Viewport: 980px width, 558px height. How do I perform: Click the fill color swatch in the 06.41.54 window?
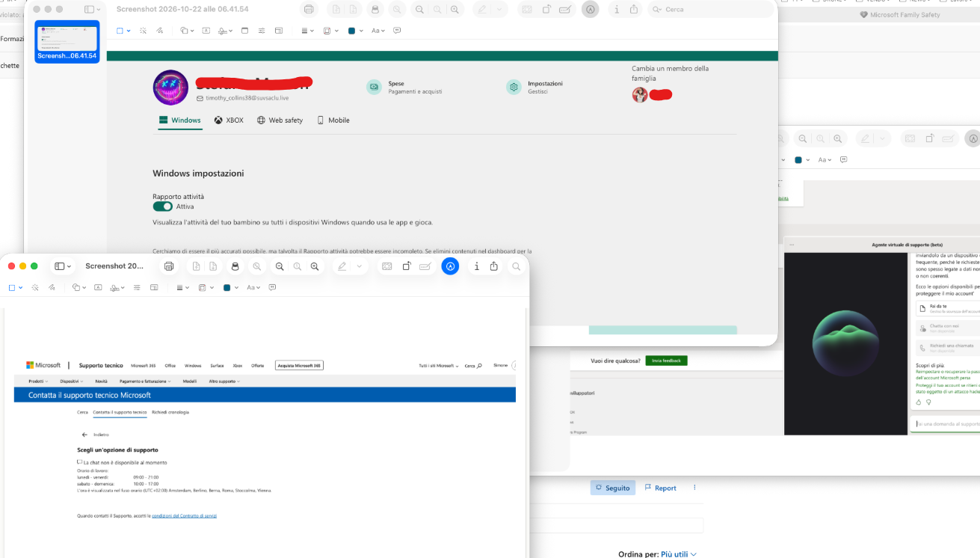[351, 31]
